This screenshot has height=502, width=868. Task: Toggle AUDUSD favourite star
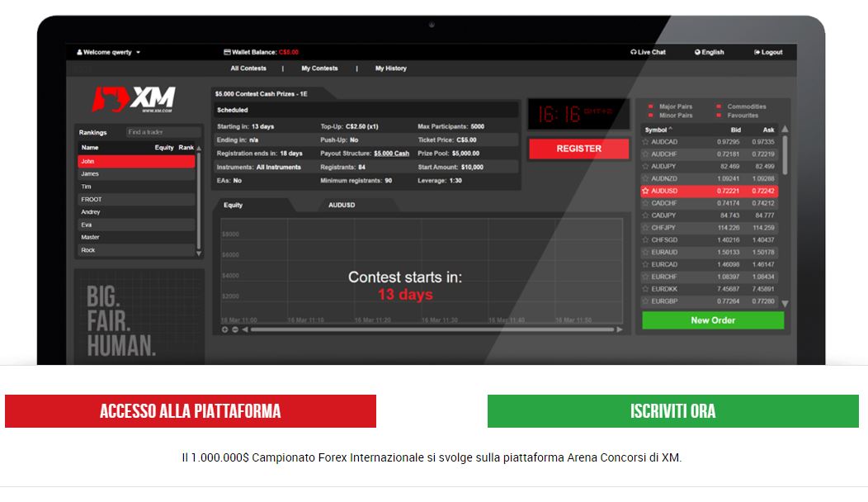(x=645, y=191)
